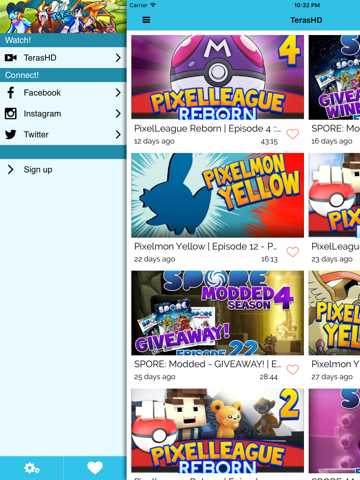The width and height of the screenshot is (360, 480).
Task: Click title 'SPORE: Modded - GIVEAWAY!'
Action: click(x=207, y=364)
